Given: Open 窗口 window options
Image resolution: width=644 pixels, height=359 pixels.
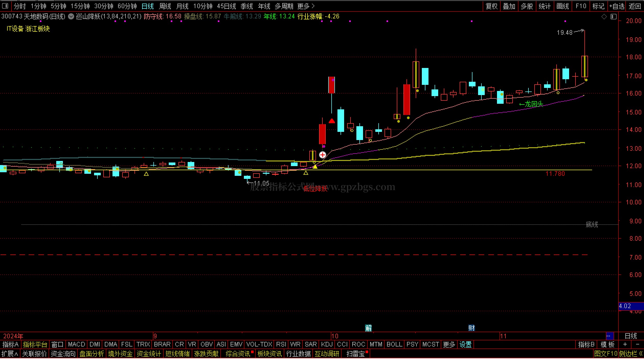Looking at the screenshot, I should tap(57, 344).
